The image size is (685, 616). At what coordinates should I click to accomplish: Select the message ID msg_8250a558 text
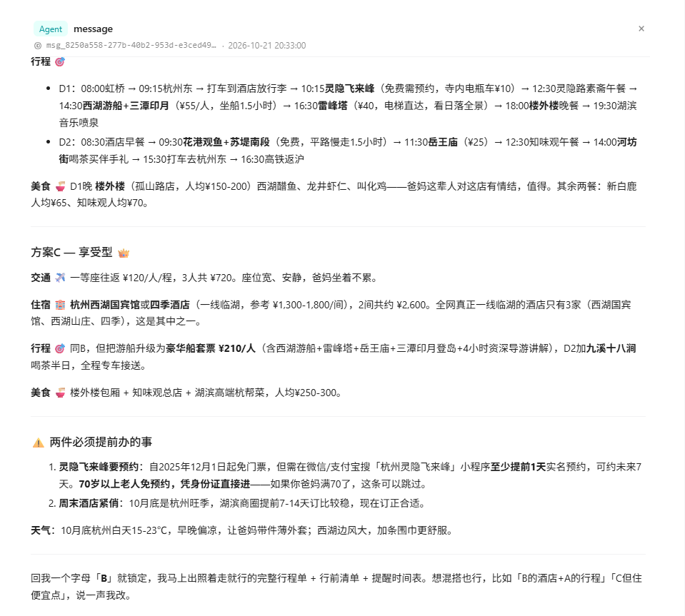click(131, 46)
